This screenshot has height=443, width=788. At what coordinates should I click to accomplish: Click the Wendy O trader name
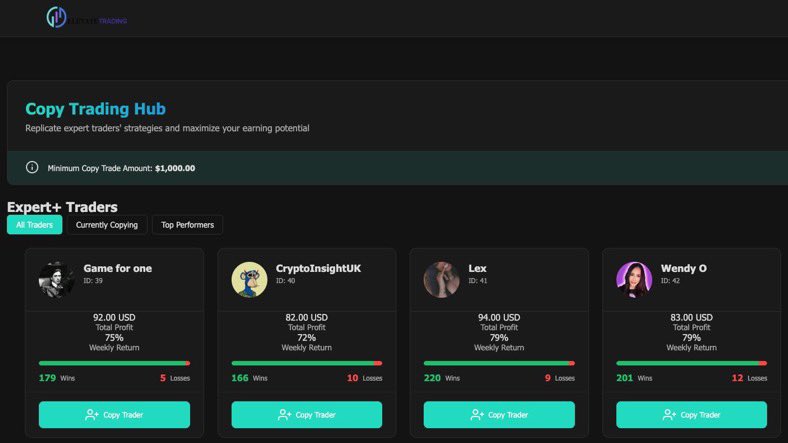(683, 268)
